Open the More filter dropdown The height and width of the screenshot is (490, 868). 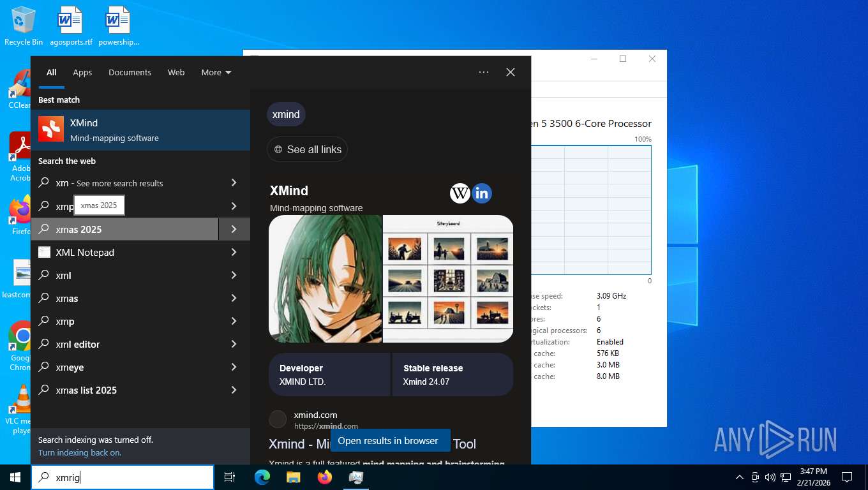pos(216,72)
